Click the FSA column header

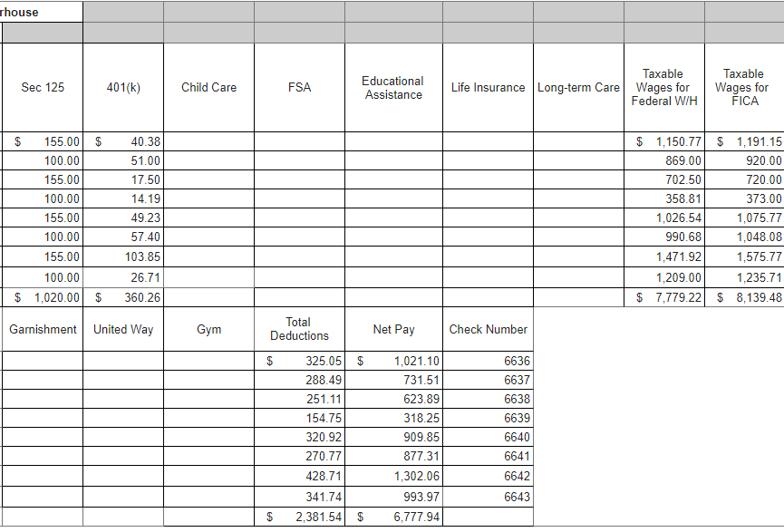[x=299, y=87]
